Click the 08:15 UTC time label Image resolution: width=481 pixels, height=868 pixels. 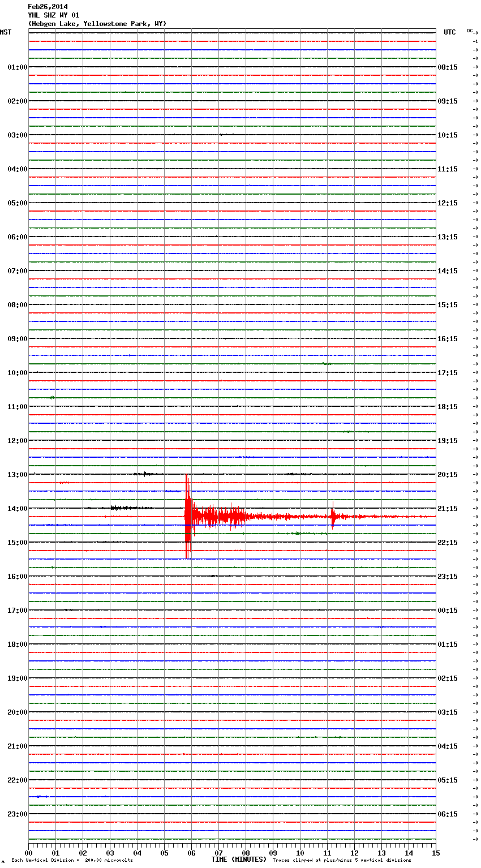[448, 67]
